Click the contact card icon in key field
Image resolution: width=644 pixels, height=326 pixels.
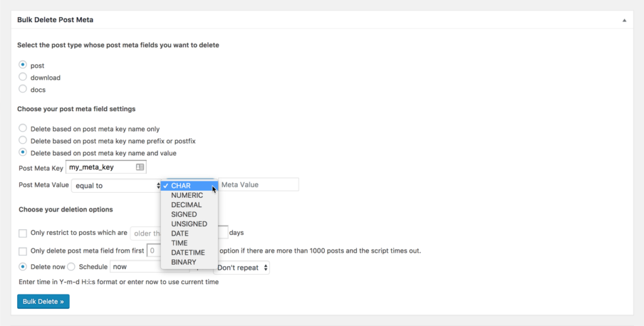(x=140, y=167)
